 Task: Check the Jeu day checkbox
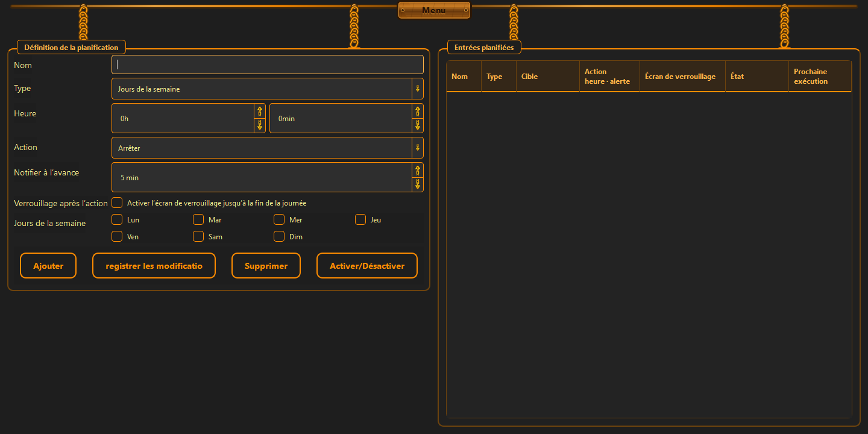point(360,219)
